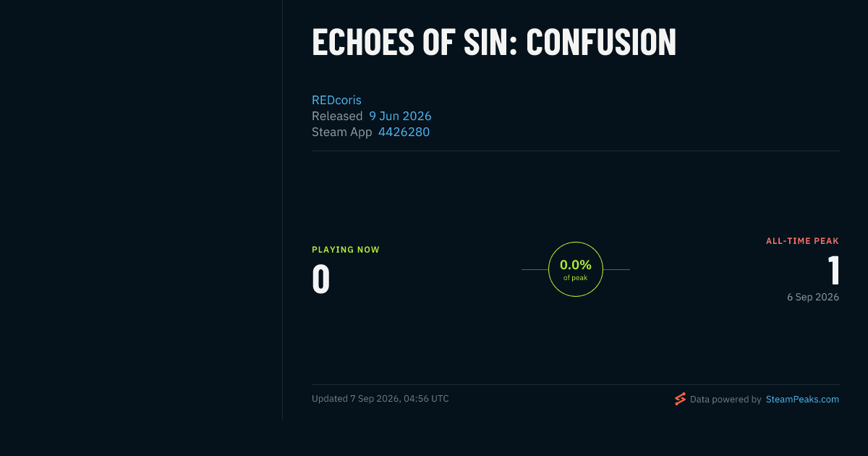The width and height of the screenshot is (868, 456).
Task: Click the Released label
Action: coord(337,116)
